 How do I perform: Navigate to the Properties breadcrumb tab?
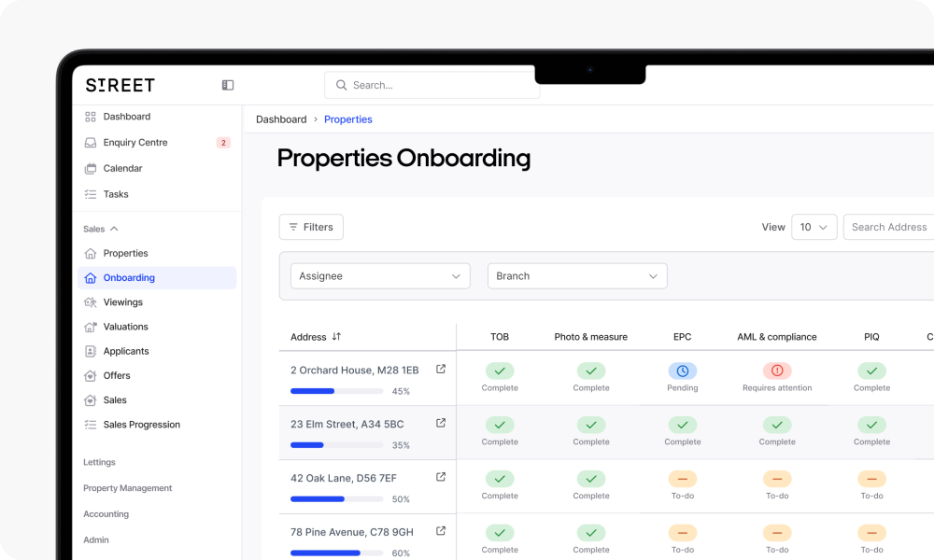pos(347,119)
